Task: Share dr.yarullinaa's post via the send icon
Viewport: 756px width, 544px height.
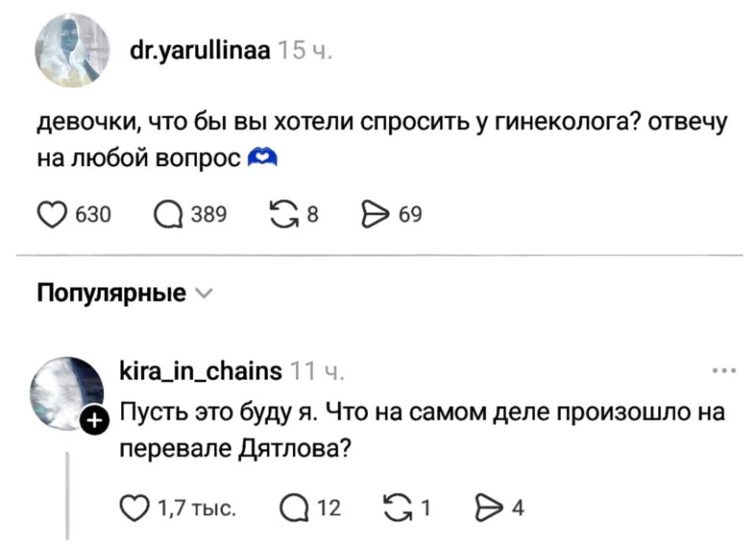Action: tap(376, 212)
